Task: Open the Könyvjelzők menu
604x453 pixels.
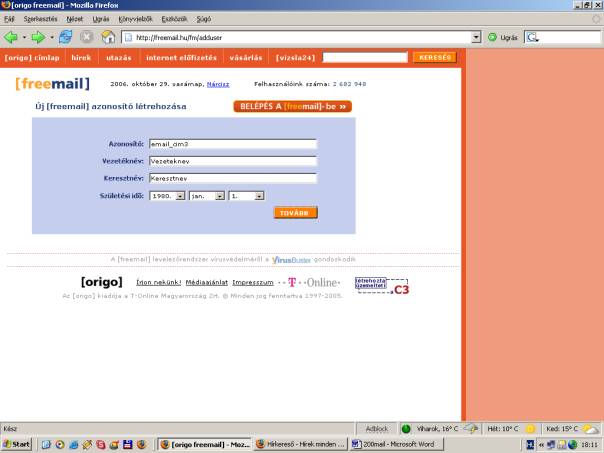Action: pos(135,19)
